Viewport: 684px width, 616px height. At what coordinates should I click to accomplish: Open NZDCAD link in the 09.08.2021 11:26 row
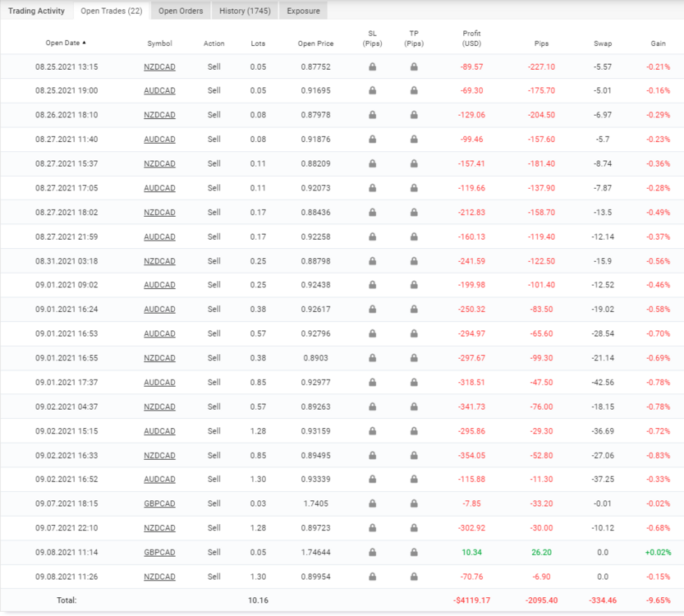tap(159, 577)
